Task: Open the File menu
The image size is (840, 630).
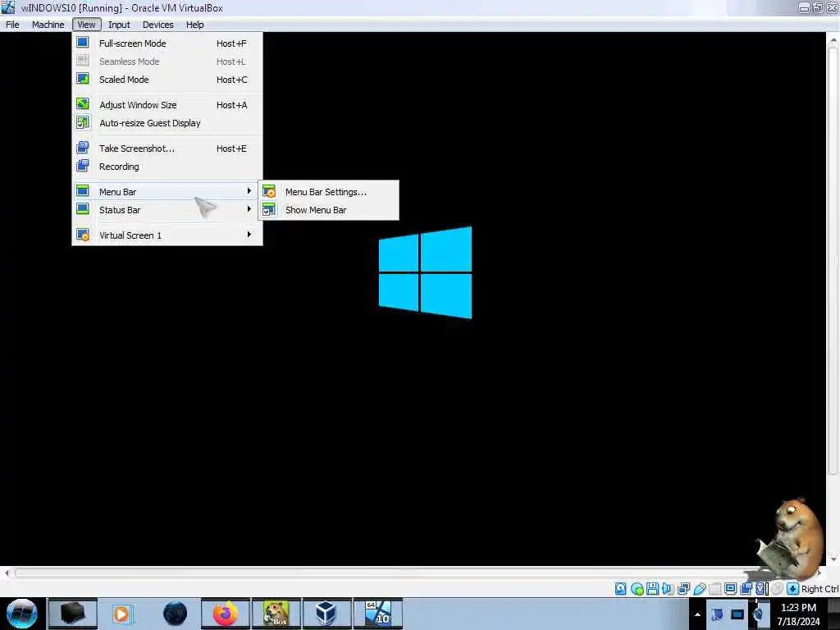Action: click(x=12, y=25)
